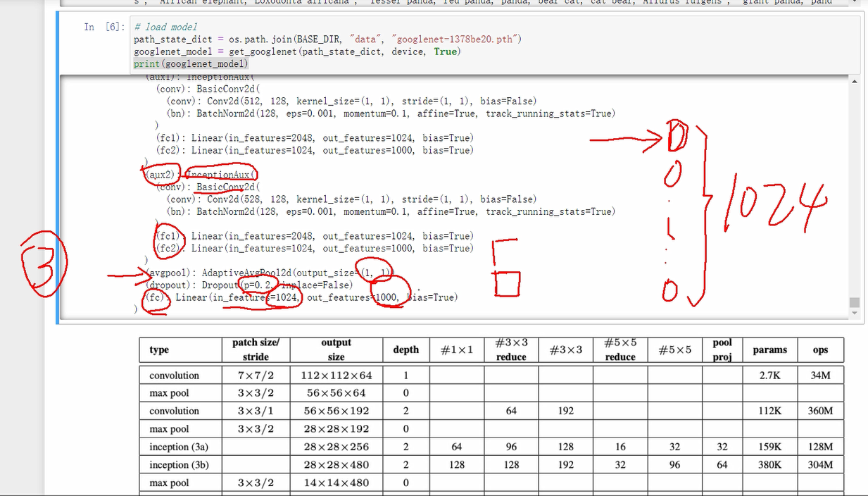Screen dimensions: 868x496
Task: Click the '56×56×64' output size cell
Action: pyautogui.click(x=336, y=393)
